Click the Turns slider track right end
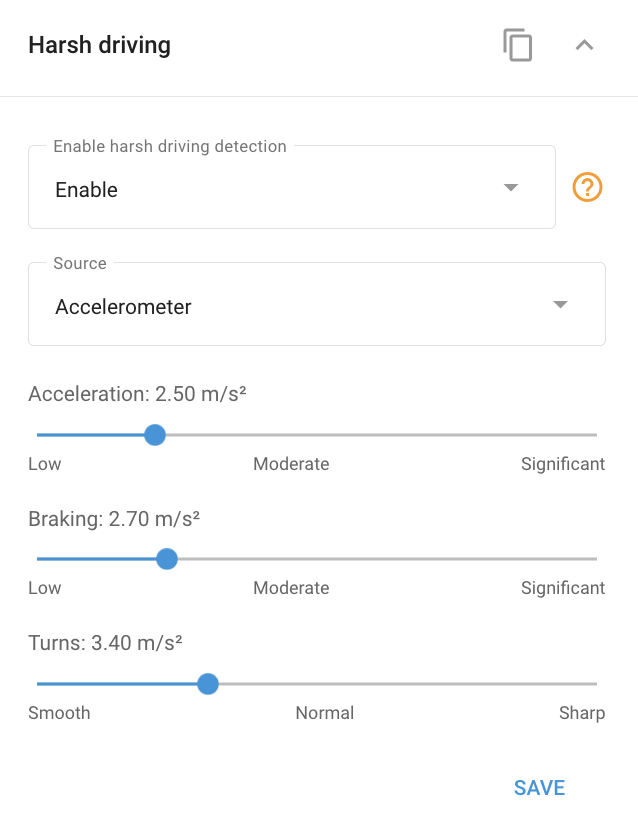The width and height of the screenshot is (638, 830). click(594, 684)
